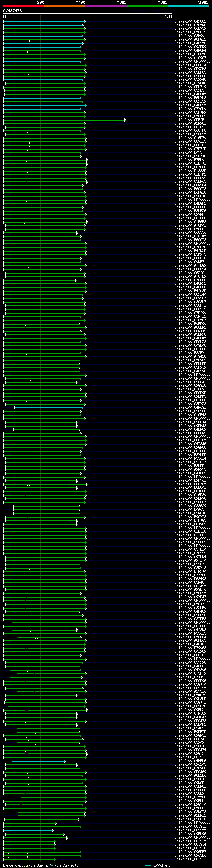Select the label UniRef100_Q2PYZ3
Screen dimensions: 212x868
(190, 404)
